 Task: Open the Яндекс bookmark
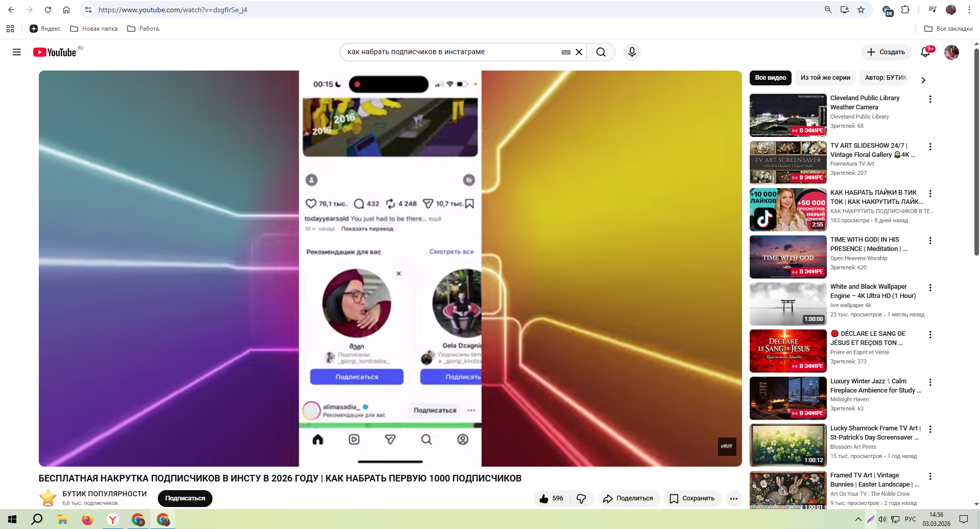click(x=45, y=29)
